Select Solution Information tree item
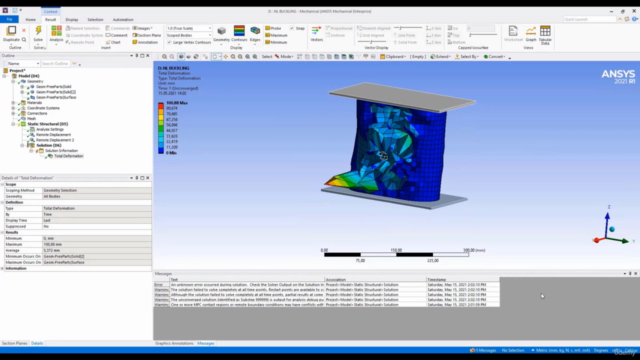Viewport: 640px width, 360px height. (x=61, y=151)
